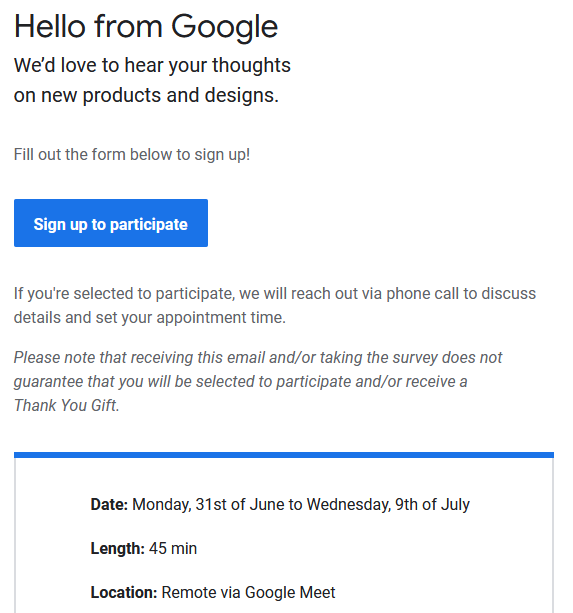The image size is (573, 613).
Task: Click the on new products and designs line
Action: [146, 95]
